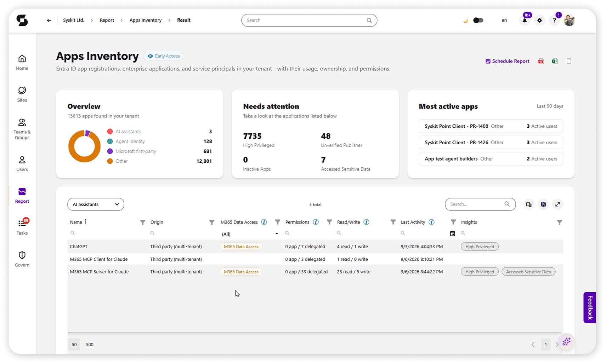Open the Home sidebar section
Screen dimensions: 606x364
coord(22,63)
